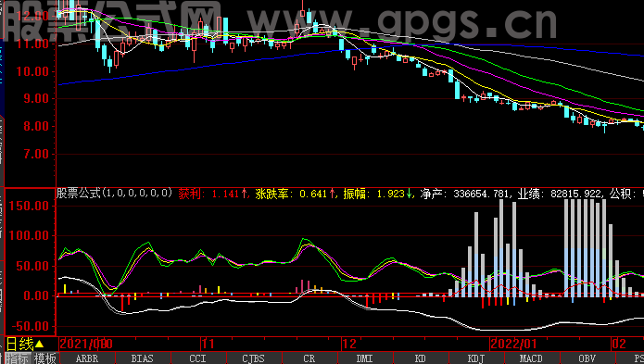644x364 pixels.
Task: Select the OBV indicator tab
Action: coord(587,358)
